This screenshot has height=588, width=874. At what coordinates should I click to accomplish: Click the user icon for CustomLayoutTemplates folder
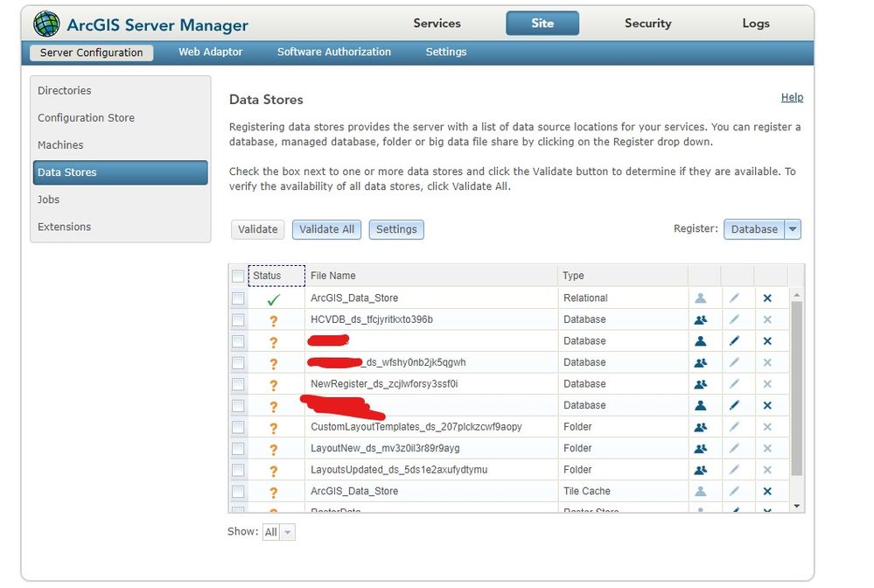coord(700,428)
